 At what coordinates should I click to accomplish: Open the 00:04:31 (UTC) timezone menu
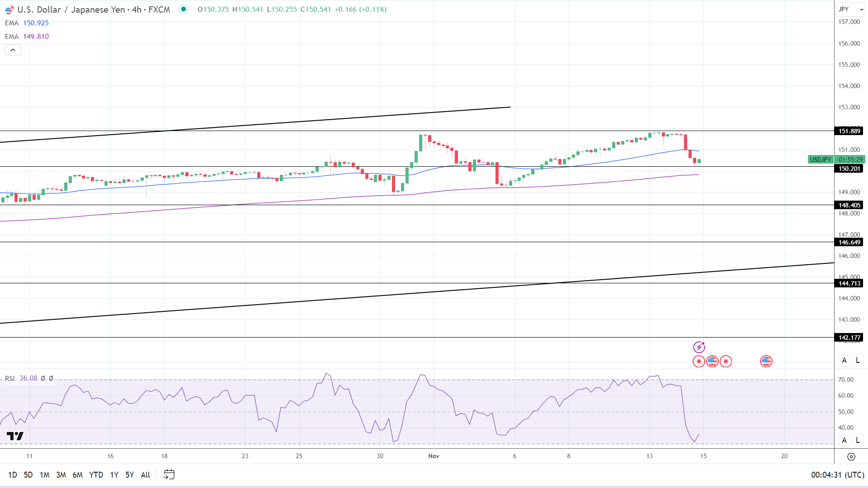837,475
